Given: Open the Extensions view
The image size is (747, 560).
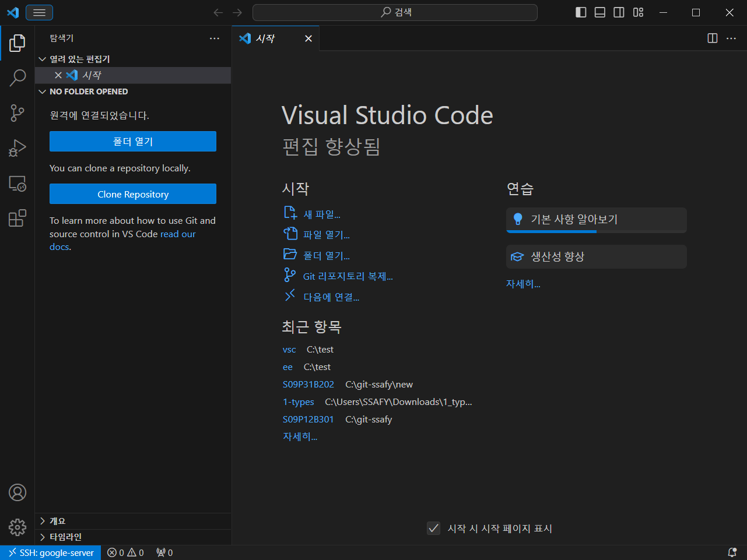Looking at the screenshot, I should [17, 219].
